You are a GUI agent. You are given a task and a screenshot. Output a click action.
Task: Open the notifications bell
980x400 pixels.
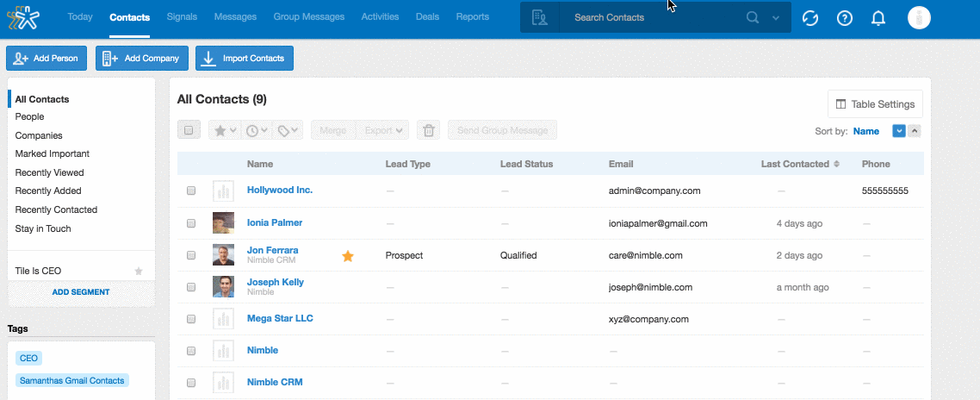(878, 18)
